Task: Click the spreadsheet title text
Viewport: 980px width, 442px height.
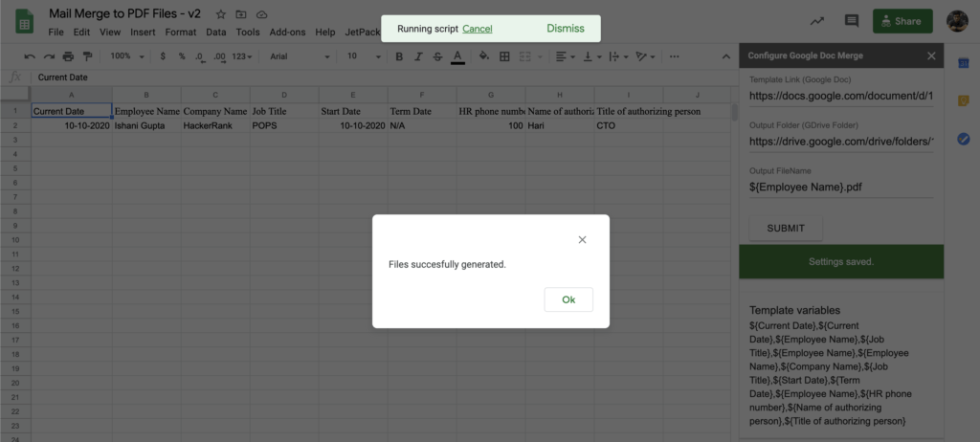Action: [x=125, y=13]
